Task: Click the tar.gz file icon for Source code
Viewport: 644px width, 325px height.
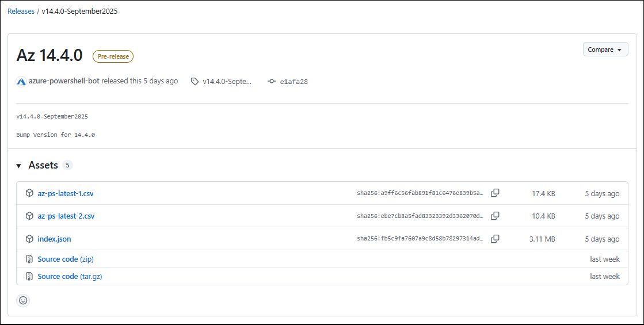Action: (29, 276)
